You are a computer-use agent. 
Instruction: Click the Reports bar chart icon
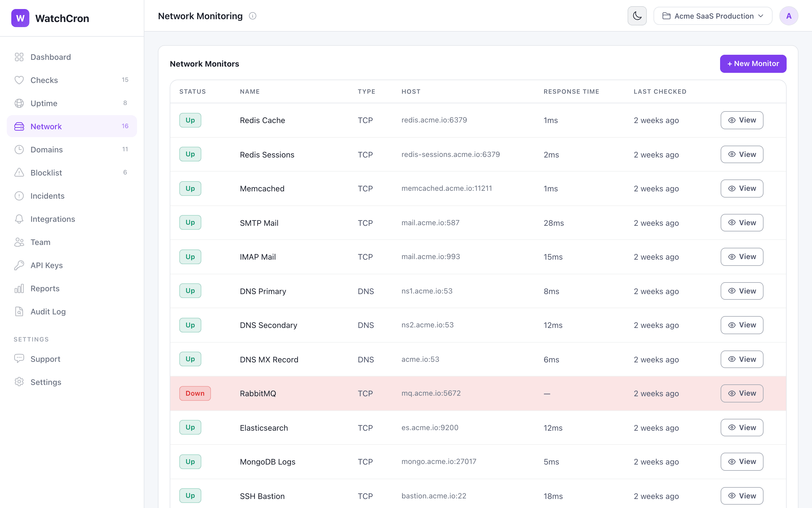tap(19, 289)
